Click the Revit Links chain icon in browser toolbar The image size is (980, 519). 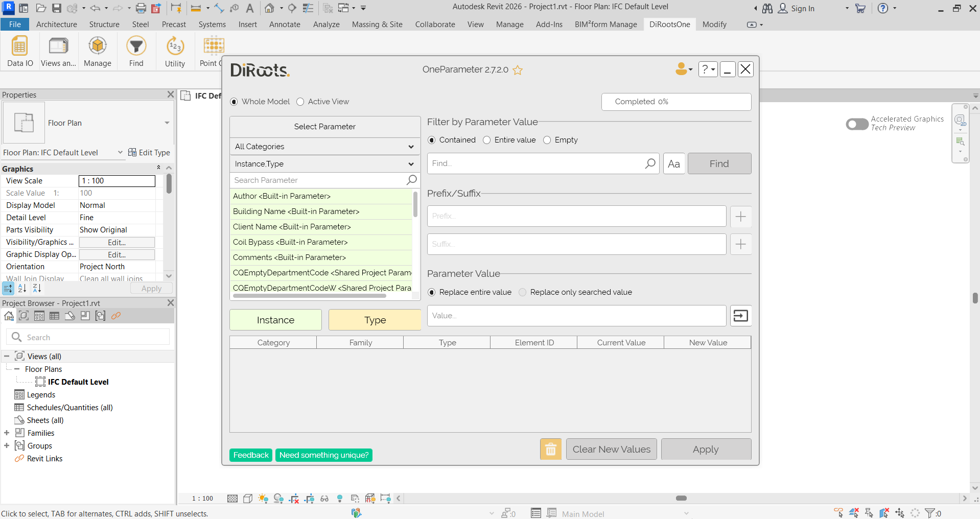point(116,316)
